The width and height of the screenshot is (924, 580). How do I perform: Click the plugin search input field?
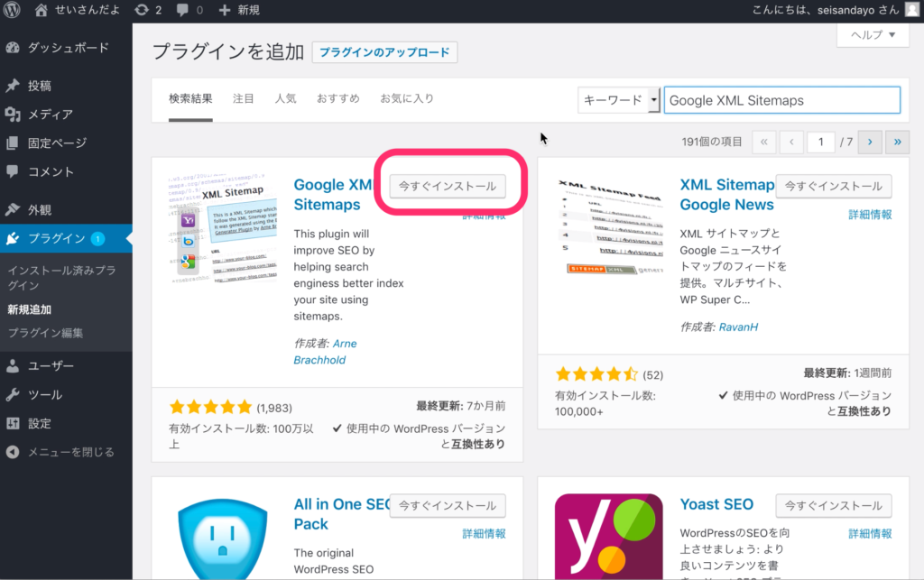[781, 100]
